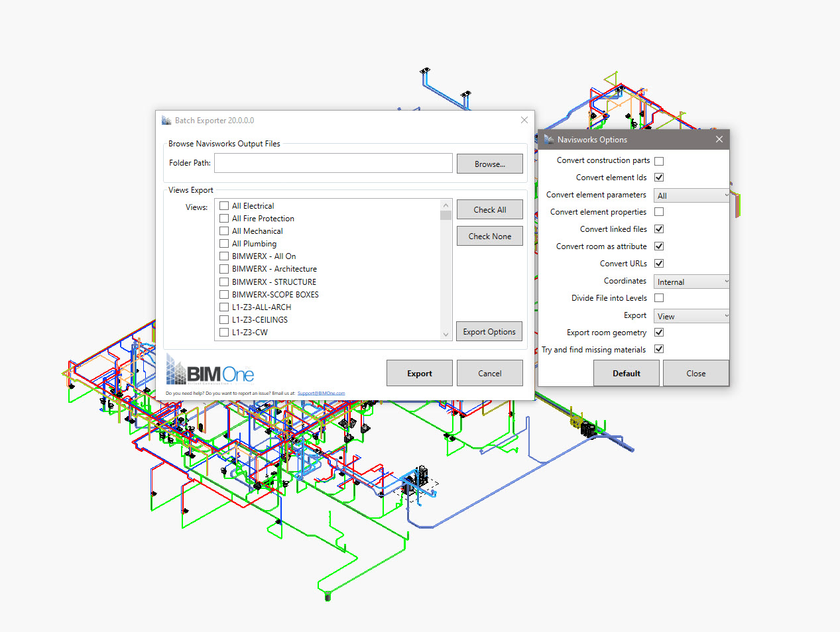Image resolution: width=840 pixels, height=632 pixels.
Task: Uncheck Convert linked files option
Action: (x=659, y=229)
